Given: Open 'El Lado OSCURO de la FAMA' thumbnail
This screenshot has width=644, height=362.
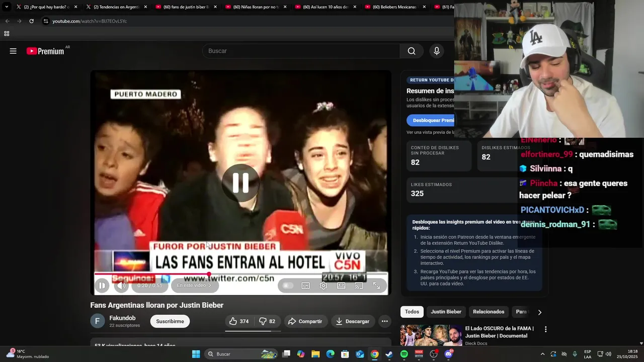Looking at the screenshot, I should point(431,335).
